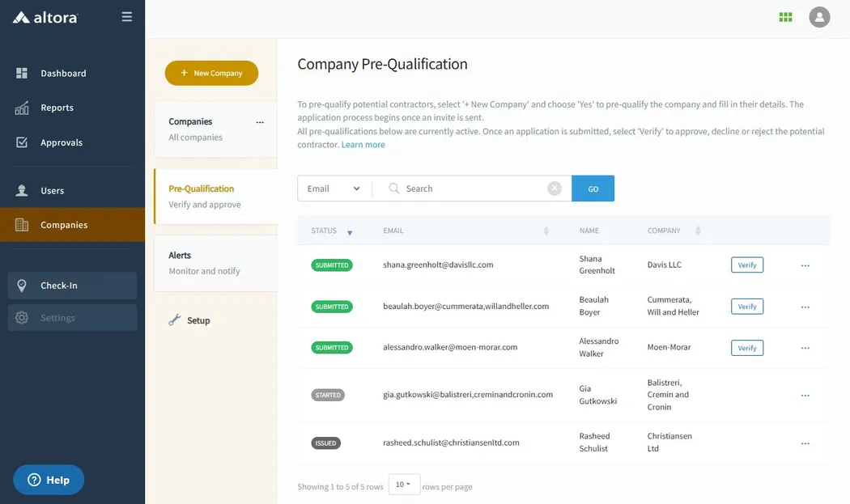Verify Beaulah Boyer's application
The height and width of the screenshot is (504, 850).
747,307
